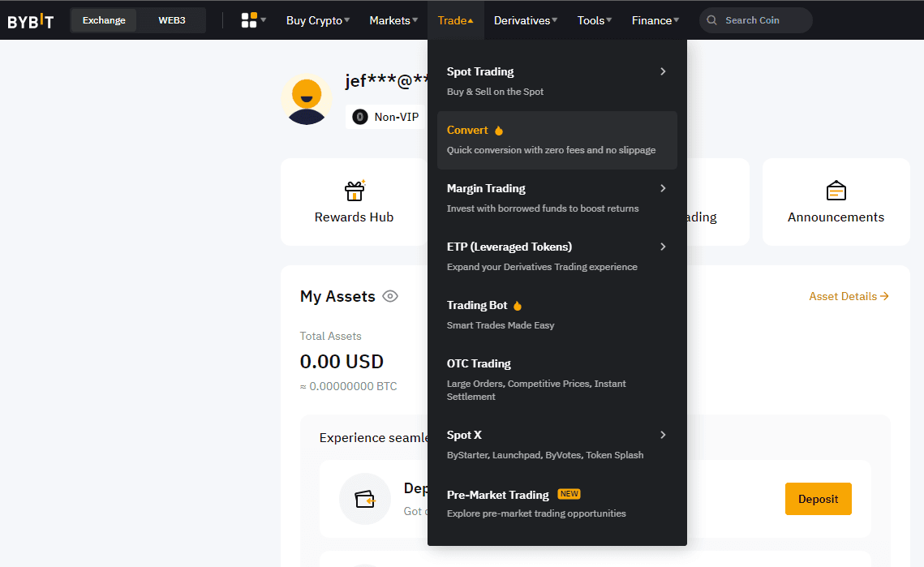The width and height of the screenshot is (924, 567).
Task: Select Trading Bot menu entry
Action: 557,315
